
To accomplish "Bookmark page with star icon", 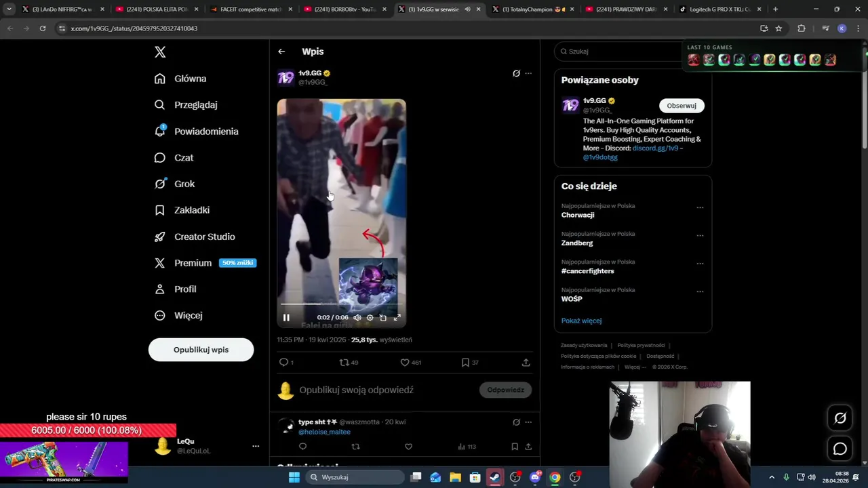I will 778,28.
